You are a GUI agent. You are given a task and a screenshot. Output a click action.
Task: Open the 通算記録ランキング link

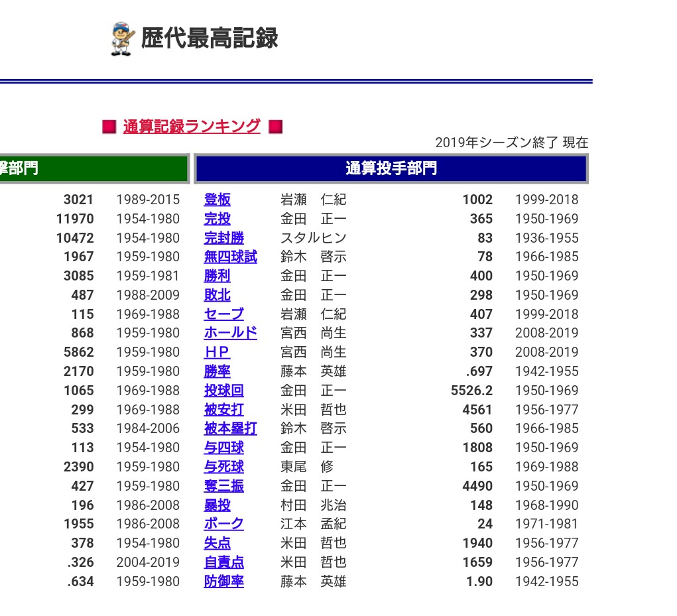192,127
